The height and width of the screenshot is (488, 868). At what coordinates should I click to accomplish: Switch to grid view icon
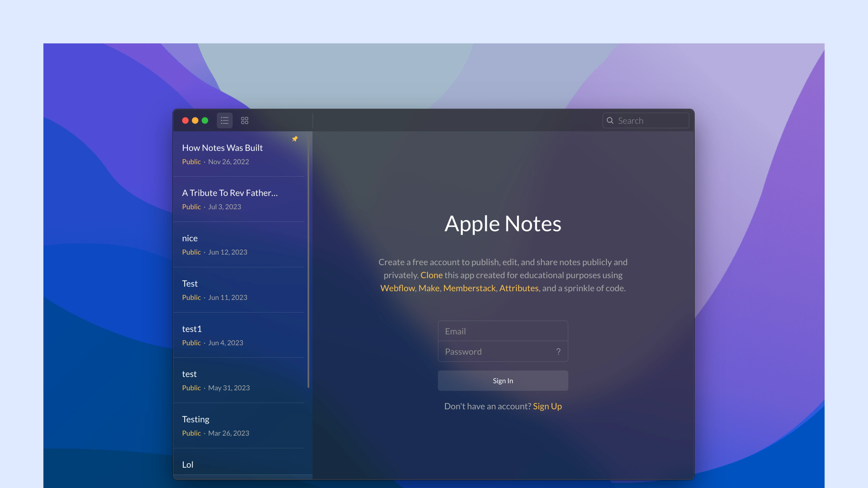(x=245, y=121)
